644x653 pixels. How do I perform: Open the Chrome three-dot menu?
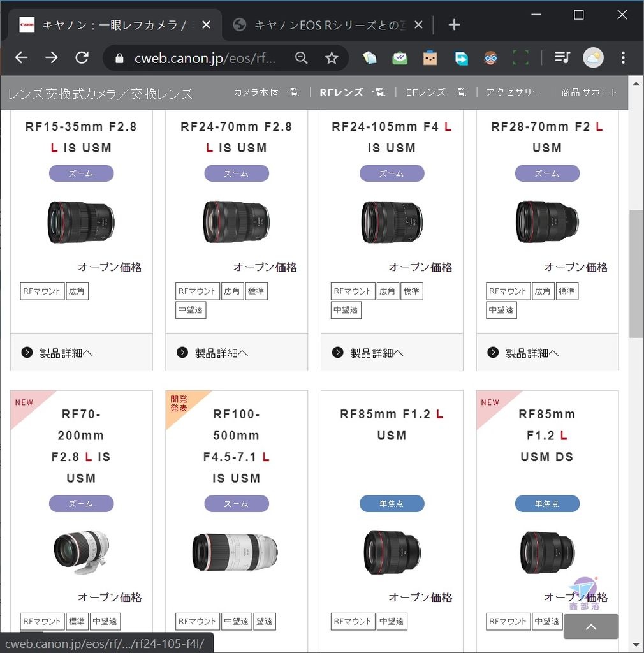pyautogui.click(x=623, y=58)
